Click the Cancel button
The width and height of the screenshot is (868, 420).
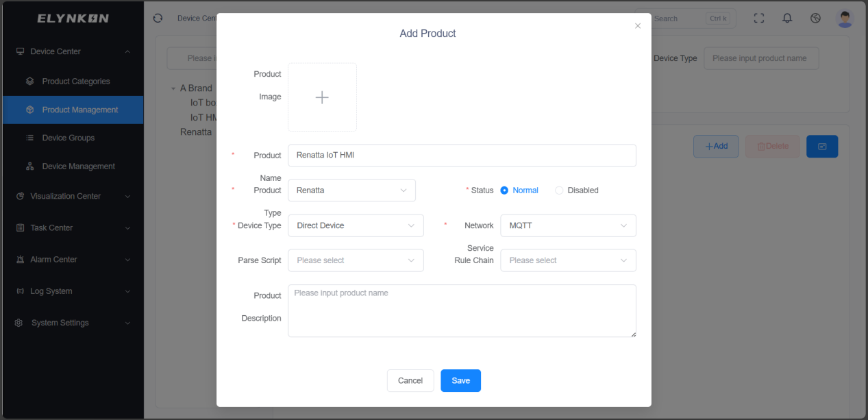[410, 381]
